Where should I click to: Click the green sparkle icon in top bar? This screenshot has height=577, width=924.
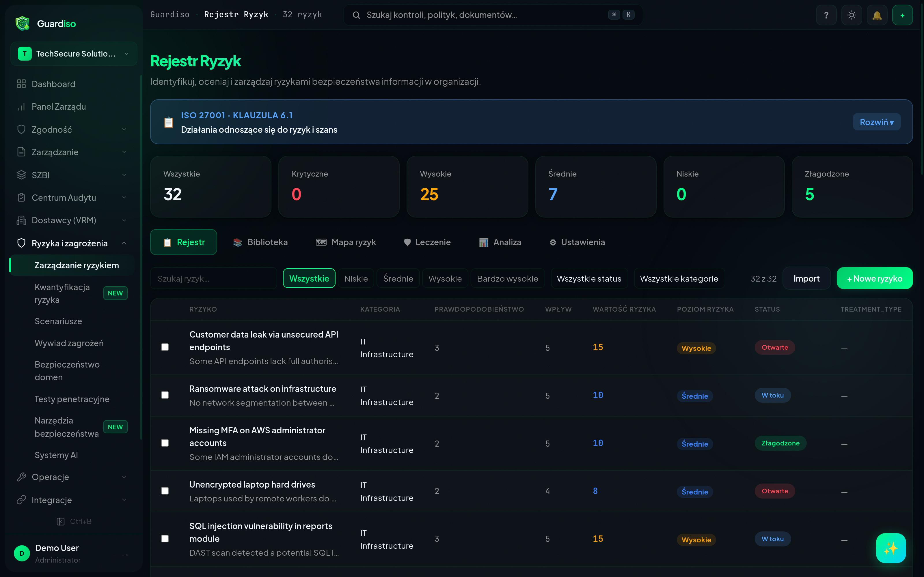click(x=902, y=15)
